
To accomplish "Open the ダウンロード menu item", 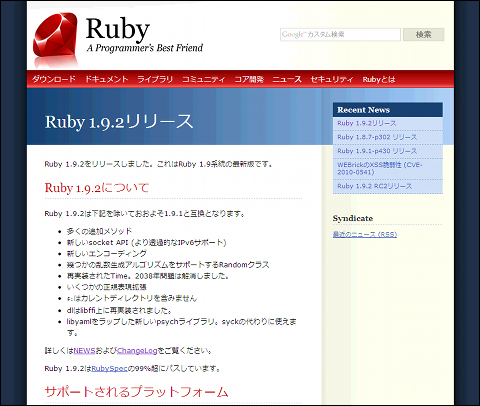I will tap(54, 79).
